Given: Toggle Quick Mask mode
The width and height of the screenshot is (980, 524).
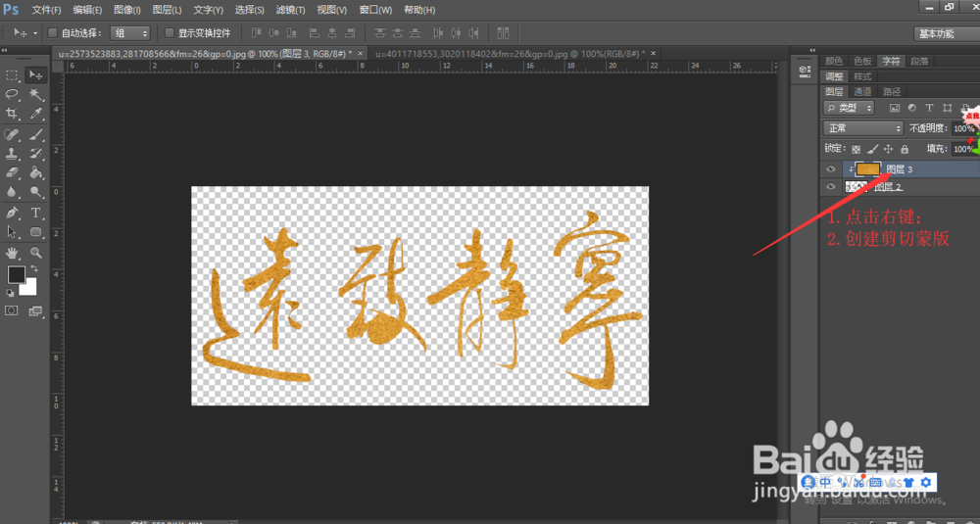Looking at the screenshot, I should (12, 311).
